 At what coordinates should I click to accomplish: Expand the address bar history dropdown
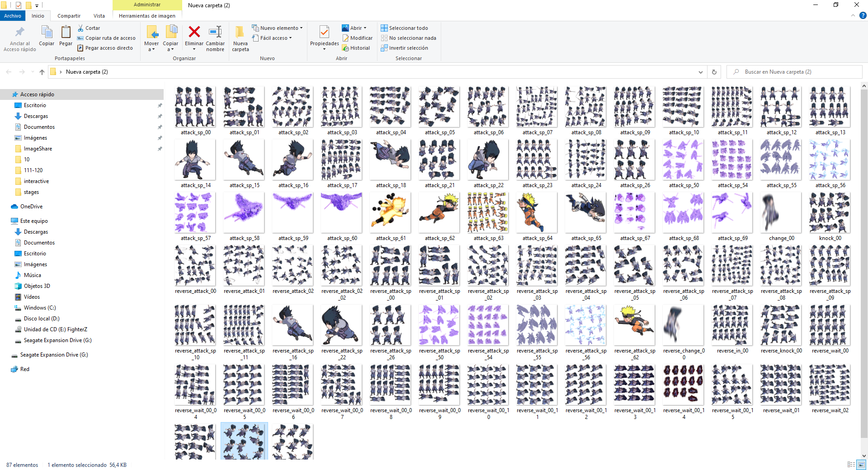(x=701, y=72)
